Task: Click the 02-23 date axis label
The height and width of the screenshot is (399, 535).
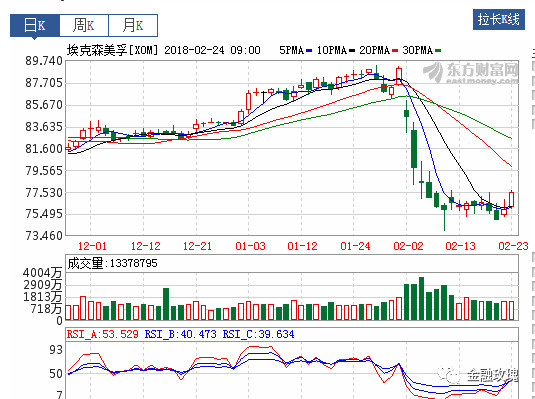Action: [513, 246]
